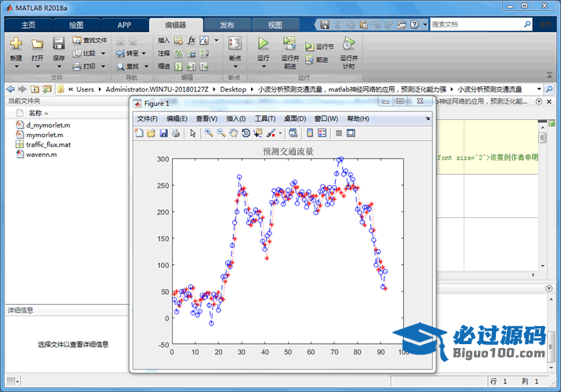Click the Print (打印) button in ribbon
This screenshot has height=392, width=561.
coord(85,67)
